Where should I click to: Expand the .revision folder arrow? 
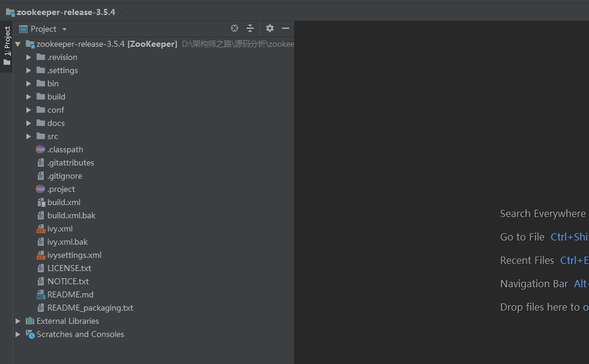coord(29,57)
